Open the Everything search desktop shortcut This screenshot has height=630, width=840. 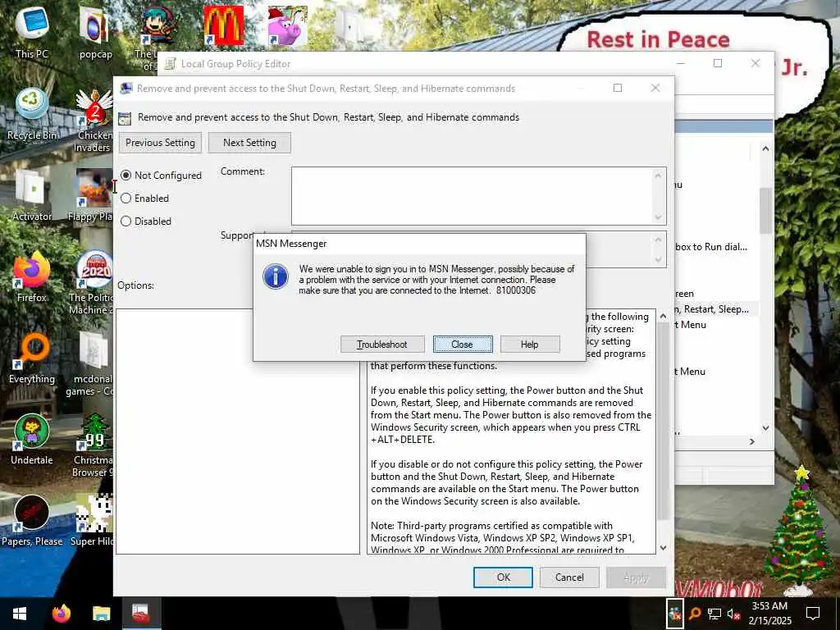point(32,358)
